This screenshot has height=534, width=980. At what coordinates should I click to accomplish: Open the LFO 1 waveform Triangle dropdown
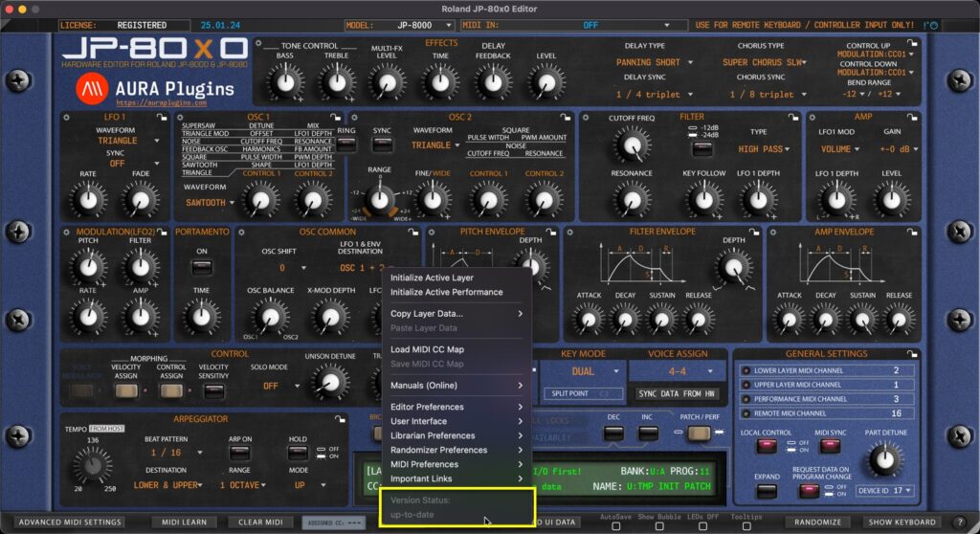coord(128,141)
